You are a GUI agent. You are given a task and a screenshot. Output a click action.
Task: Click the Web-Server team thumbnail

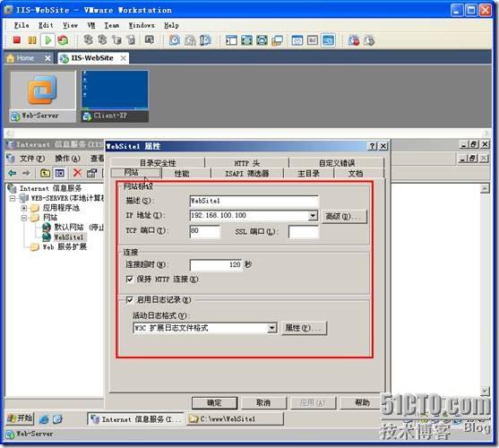[43, 96]
